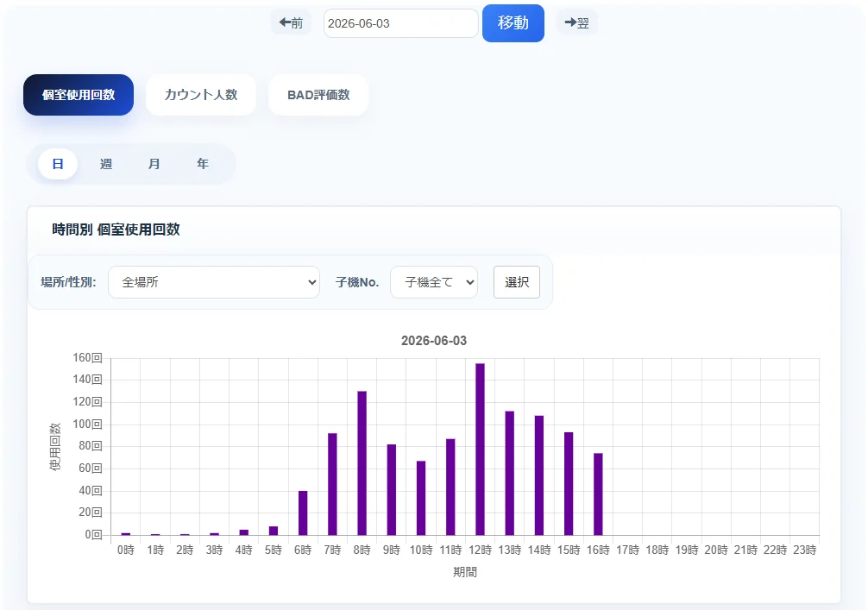Click the 6時 bar in chart
The width and height of the screenshot is (868, 610).
coord(303,513)
